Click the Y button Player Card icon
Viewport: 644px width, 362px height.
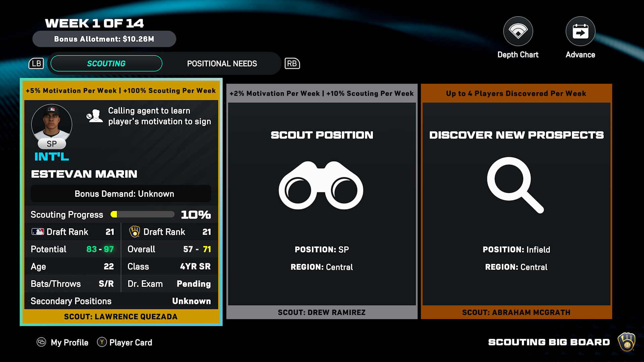tap(102, 342)
